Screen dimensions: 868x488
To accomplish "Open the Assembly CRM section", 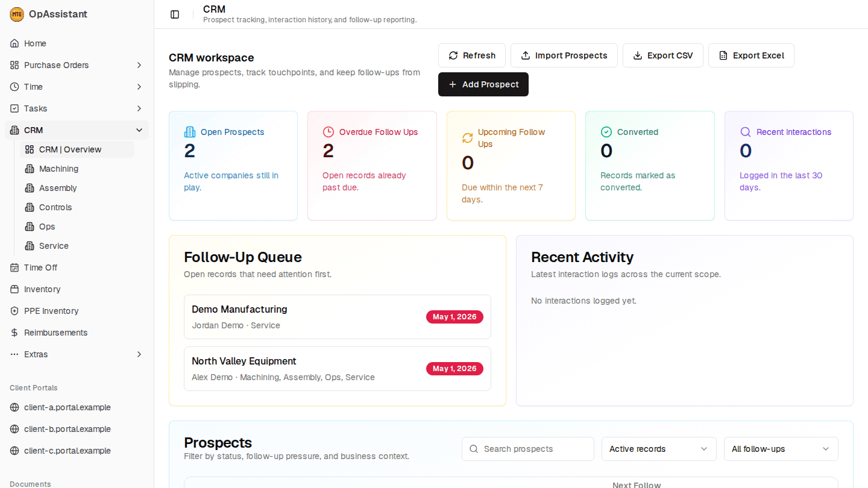I will 77,188.
